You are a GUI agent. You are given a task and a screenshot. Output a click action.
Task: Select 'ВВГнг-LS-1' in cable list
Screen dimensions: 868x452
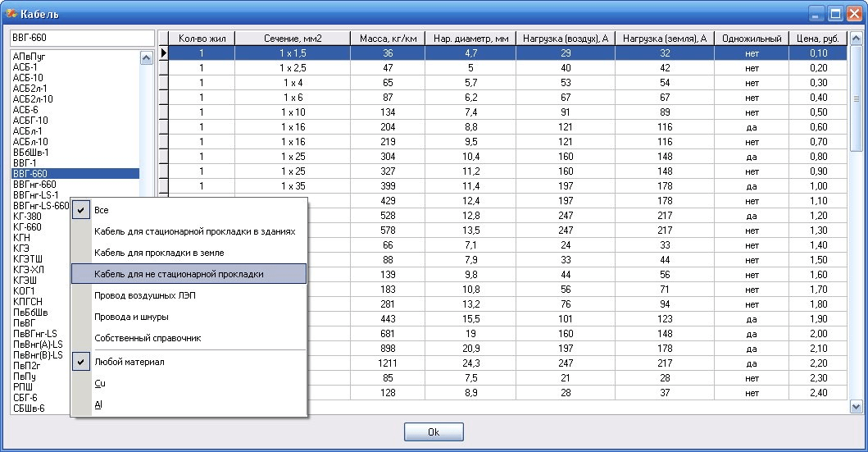35,195
